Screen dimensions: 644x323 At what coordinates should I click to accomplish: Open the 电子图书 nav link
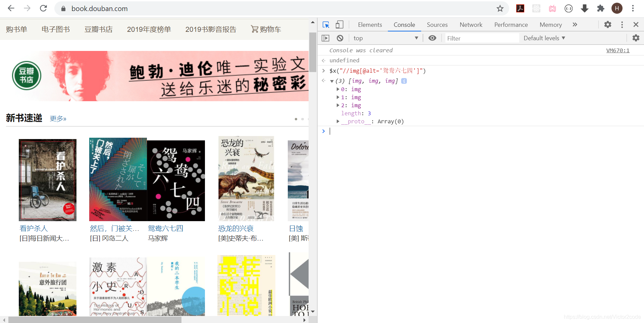(x=56, y=29)
